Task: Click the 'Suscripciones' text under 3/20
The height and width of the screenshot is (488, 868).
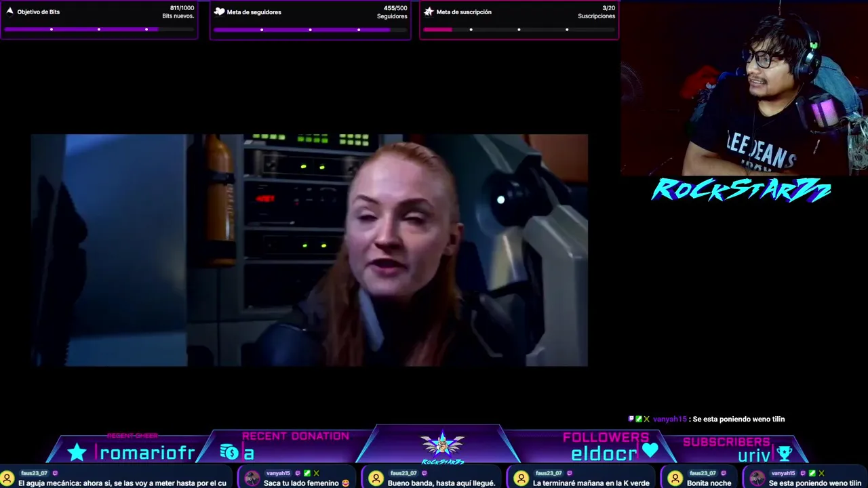Action: point(597,16)
